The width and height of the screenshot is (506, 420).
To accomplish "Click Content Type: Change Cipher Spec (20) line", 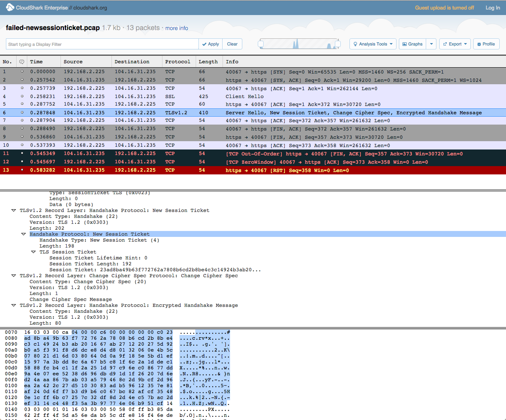I will tap(88, 282).
